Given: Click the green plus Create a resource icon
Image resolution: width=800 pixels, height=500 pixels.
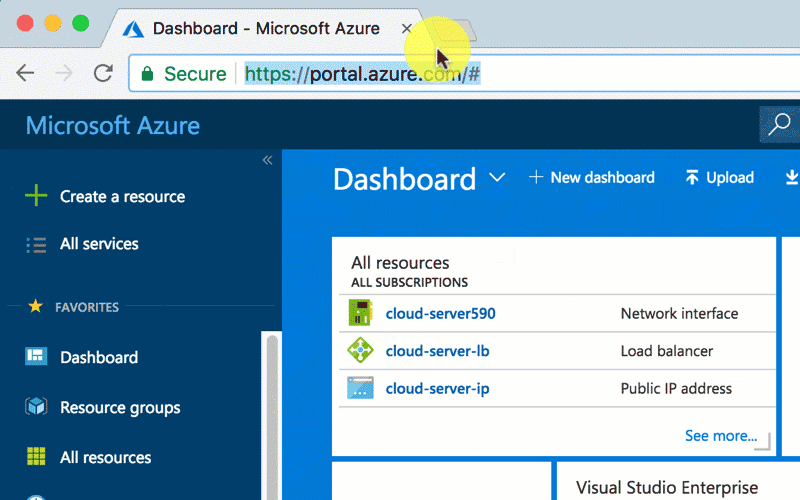Looking at the screenshot, I should click(x=36, y=196).
